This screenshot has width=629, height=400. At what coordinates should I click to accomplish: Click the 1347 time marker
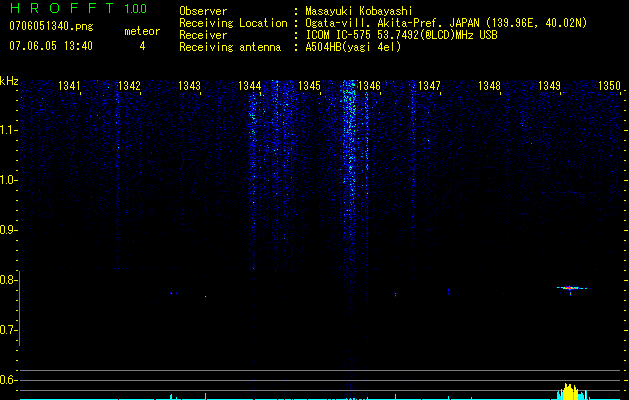click(x=429, y=86)
